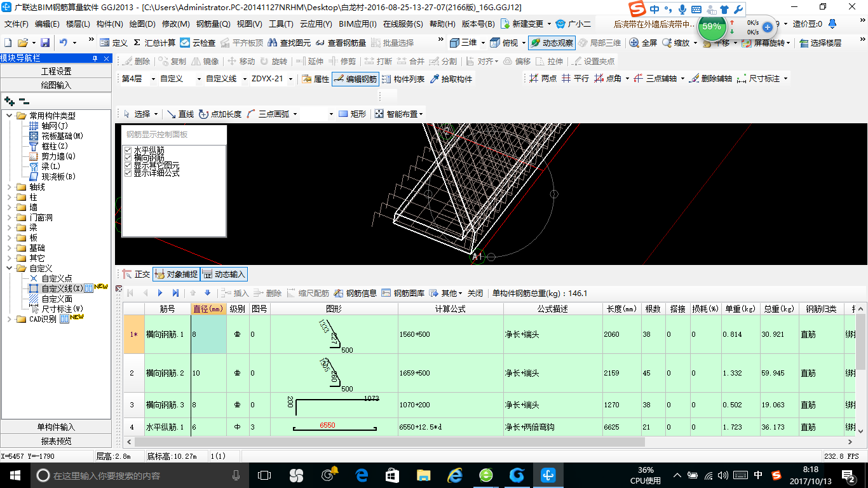Activate 拾取构件 pick component tool
This screenshot has width=868, height=488.
point(451,79)
